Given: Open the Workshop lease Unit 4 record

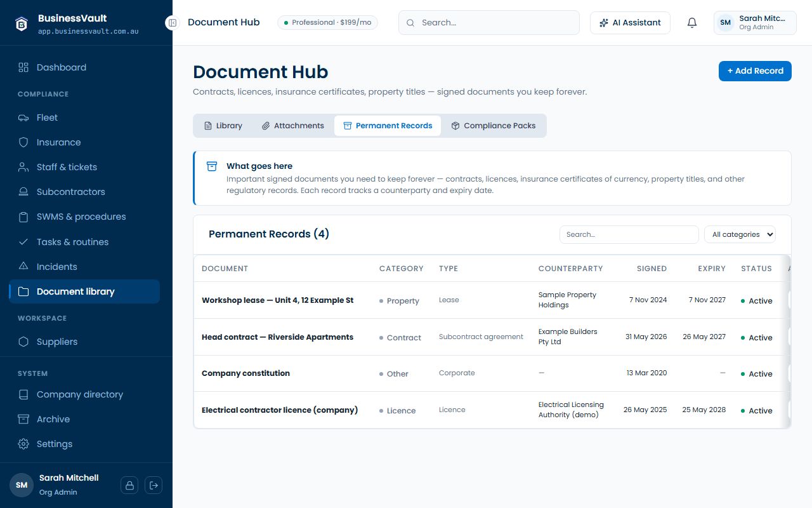Looking at the screenshot, I should 277,300.
